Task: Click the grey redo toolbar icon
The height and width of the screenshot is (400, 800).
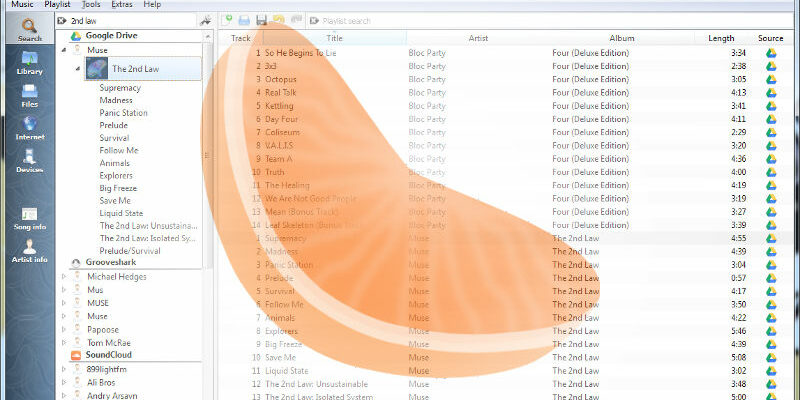Action: pyautogui.click(x=296, y=20)
